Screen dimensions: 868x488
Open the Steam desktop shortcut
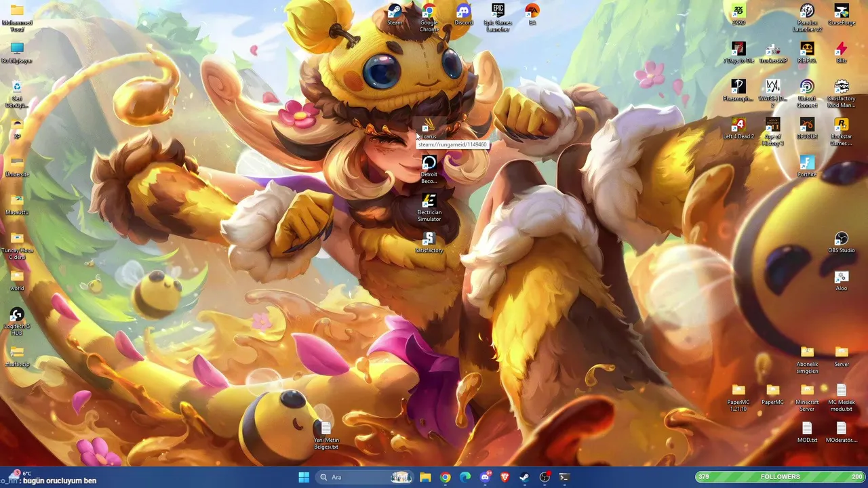[395, 15]
